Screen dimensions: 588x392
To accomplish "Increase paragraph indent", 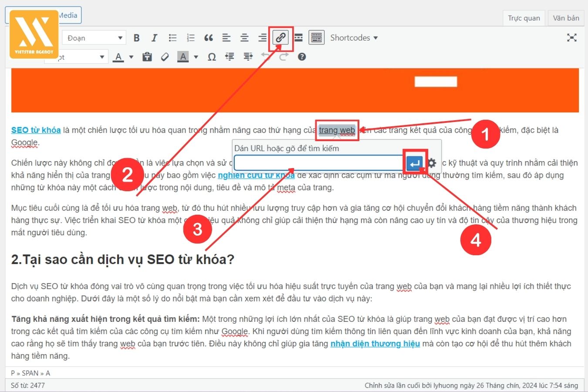I will click(x=248, y=57).
